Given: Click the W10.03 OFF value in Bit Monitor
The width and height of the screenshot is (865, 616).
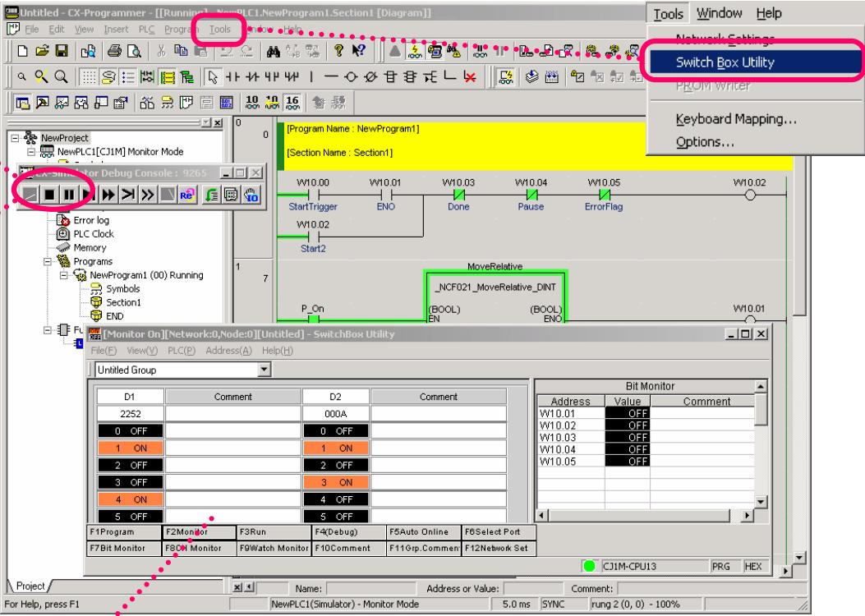Looking at the screenshot, I should pos(628,437).
